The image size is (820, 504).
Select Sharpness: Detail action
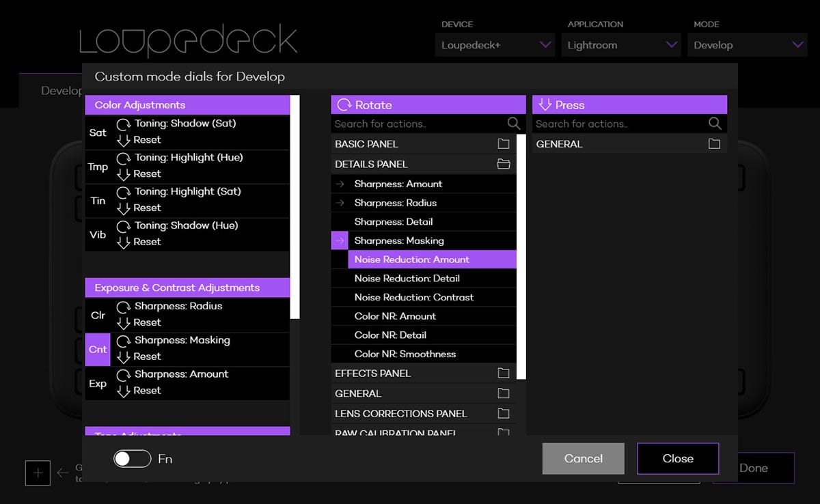(424, 222)
